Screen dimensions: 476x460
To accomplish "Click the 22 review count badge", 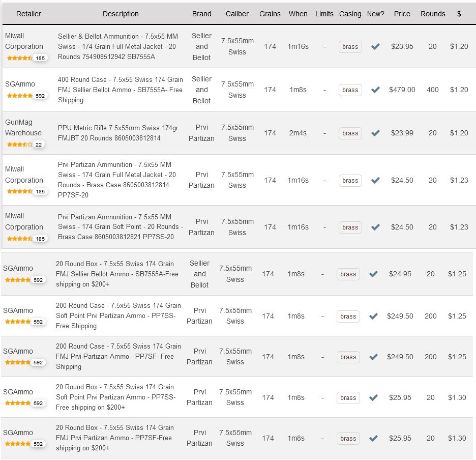I will coord(39,145).
